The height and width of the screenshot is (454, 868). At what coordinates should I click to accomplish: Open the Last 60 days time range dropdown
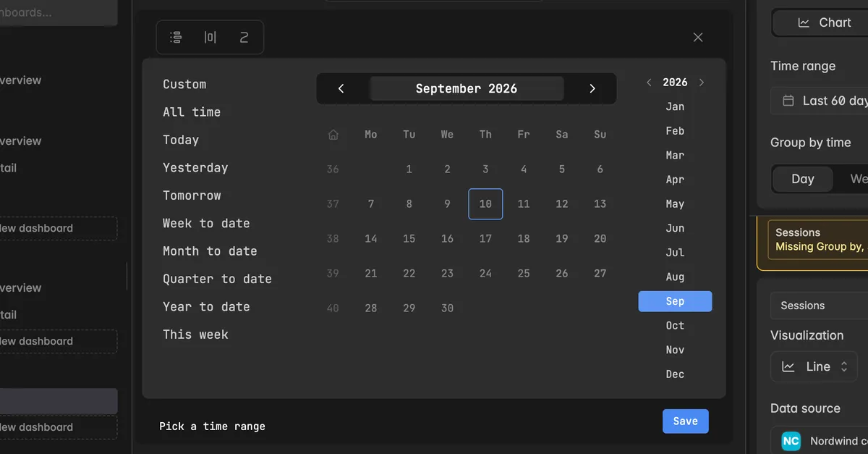820,101
